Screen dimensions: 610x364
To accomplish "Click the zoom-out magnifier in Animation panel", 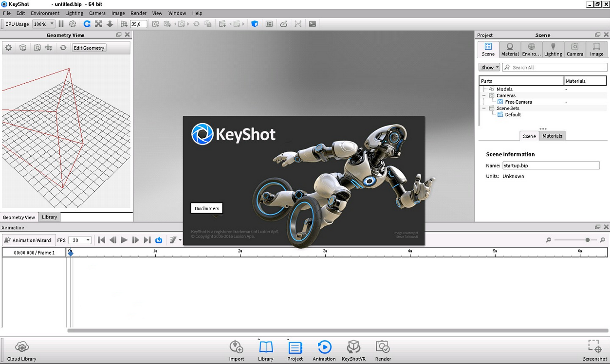I will coord(549,240).
